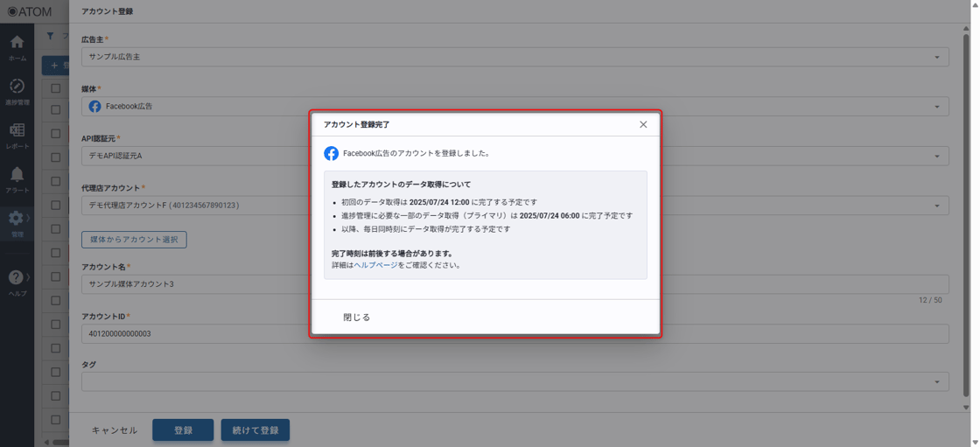Expand the 広告主 dropdown
The width and height of the screenshot is (980, 447).
tap(936, 57)
